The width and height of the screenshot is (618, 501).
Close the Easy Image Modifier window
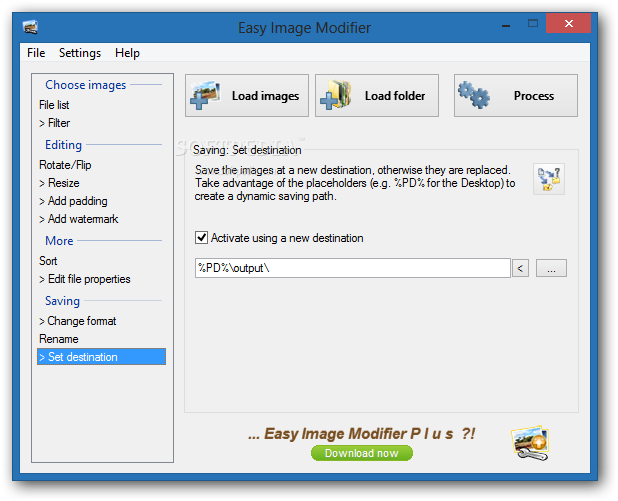[568, 24]
